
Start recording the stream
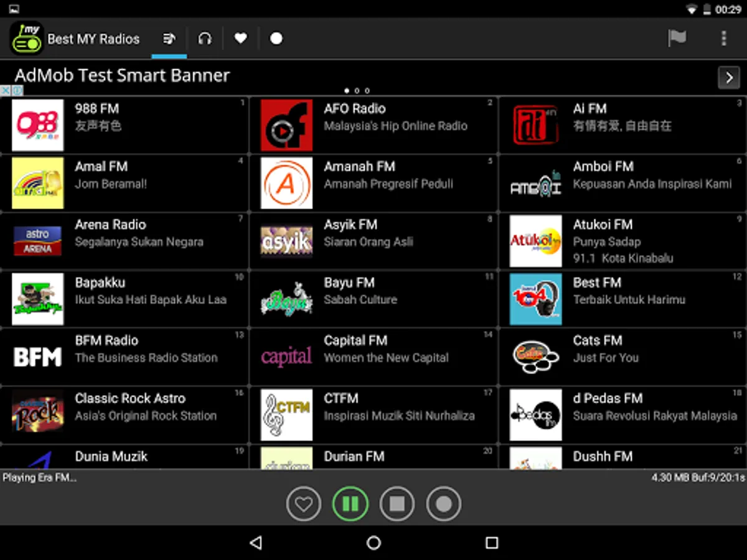click(444, 503)
